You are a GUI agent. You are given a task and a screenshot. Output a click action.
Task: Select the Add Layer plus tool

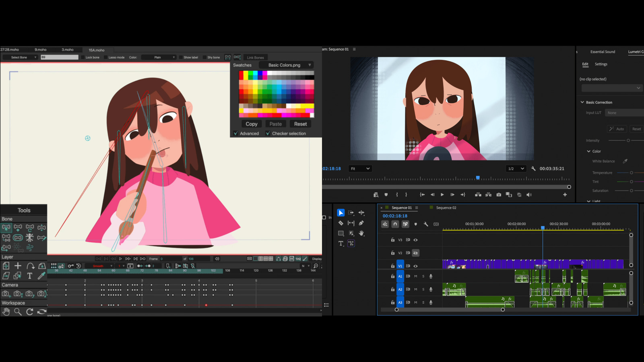(x=18, y=266)
